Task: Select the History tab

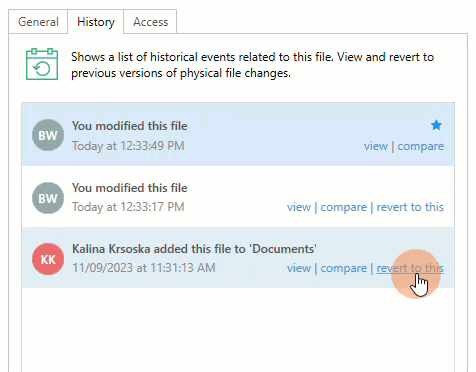Action: 96,22
